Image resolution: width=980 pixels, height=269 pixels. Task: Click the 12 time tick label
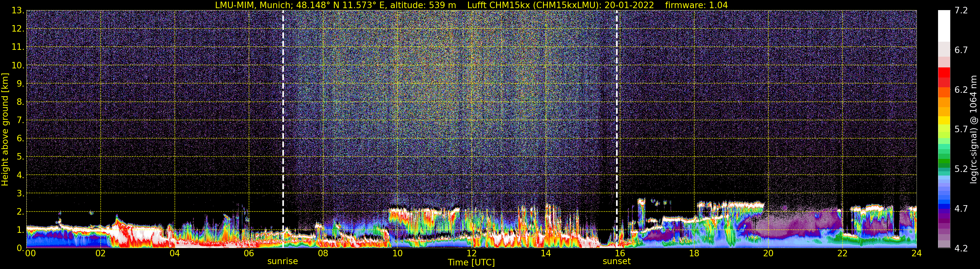[x=471, y=253]
